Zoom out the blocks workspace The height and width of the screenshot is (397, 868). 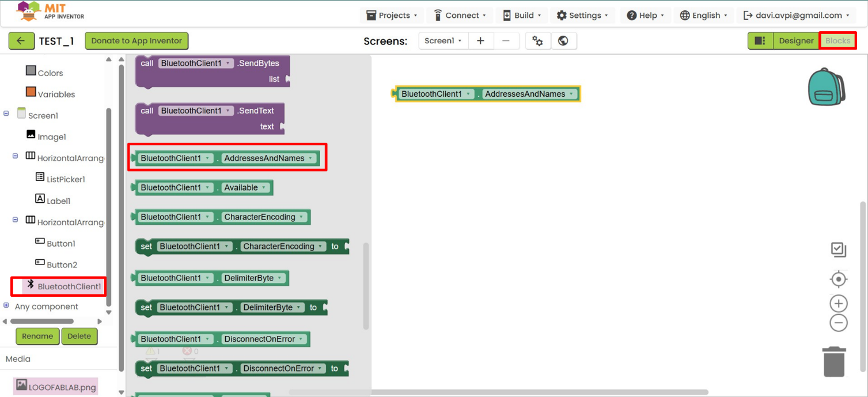[x=839, y=323]
